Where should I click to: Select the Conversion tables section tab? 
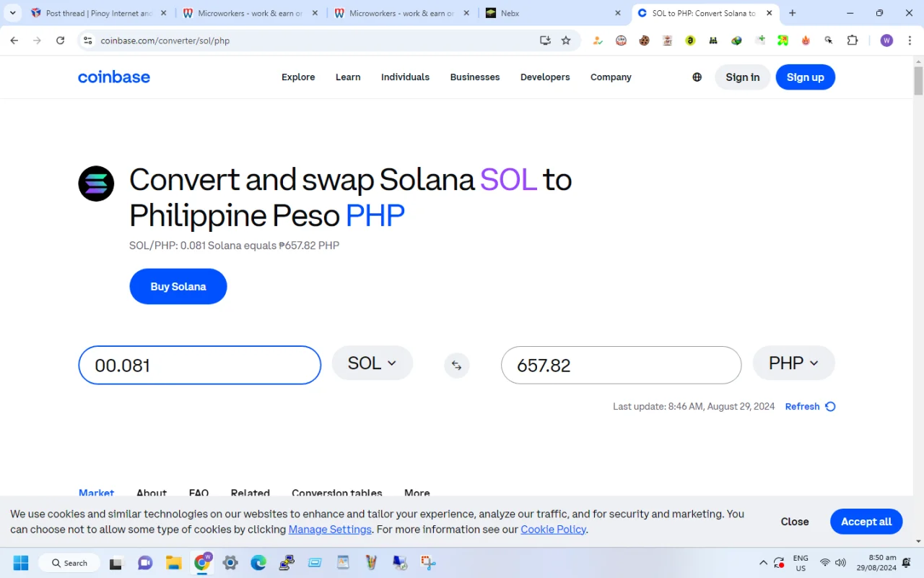click(337, 492)
